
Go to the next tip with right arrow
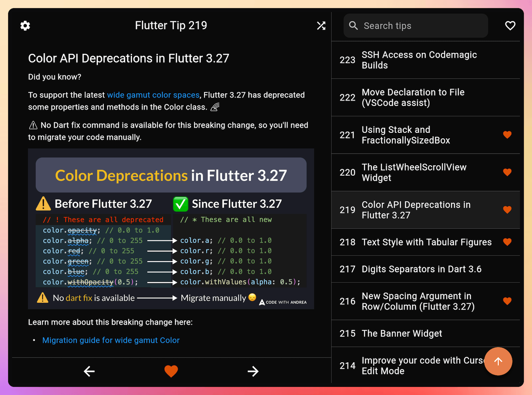click(253, 371)
